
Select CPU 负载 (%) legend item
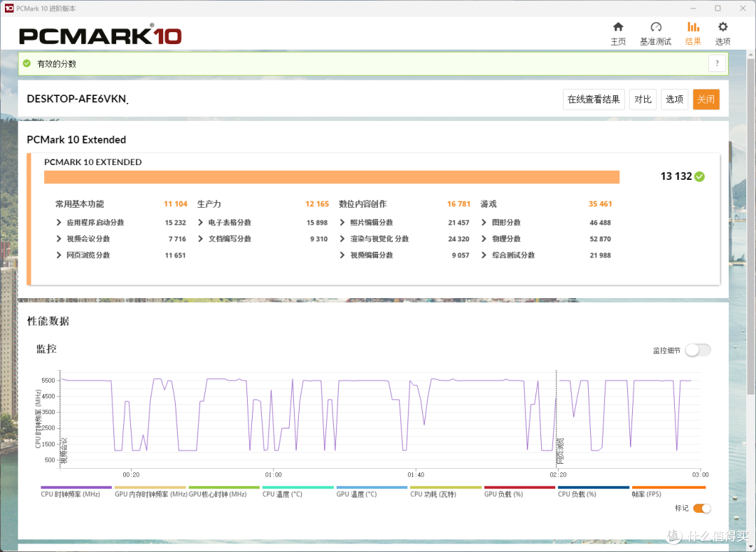pos(593,492)
